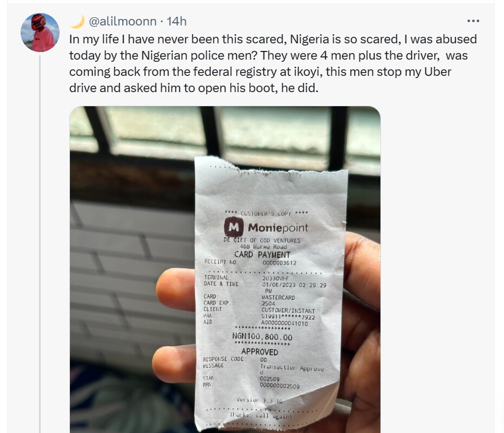Click the thread connector line below avatar
Viewport: 504px width, 433px height.
click(40, 244)
